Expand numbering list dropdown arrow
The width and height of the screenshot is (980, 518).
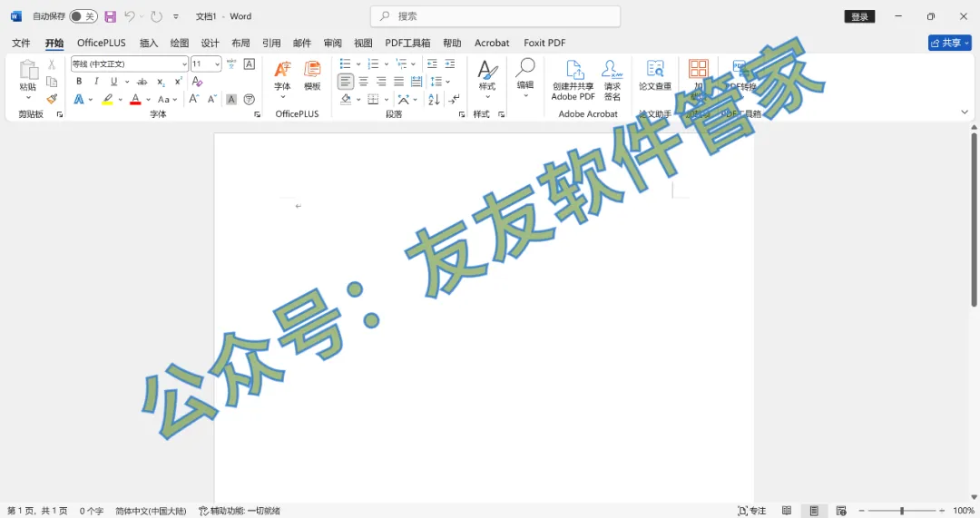pyautogui.click(x=387, y=64)
